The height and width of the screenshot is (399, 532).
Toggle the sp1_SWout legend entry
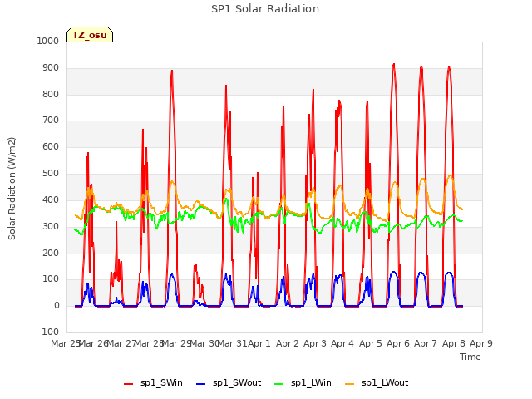click(229, 383)
